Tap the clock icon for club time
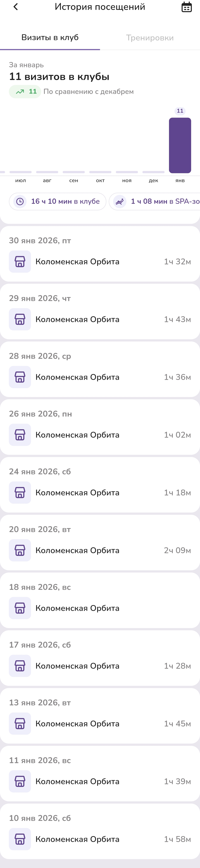Image resolution: width=200 pixels, height=868 pixels. tap(20, 202)
